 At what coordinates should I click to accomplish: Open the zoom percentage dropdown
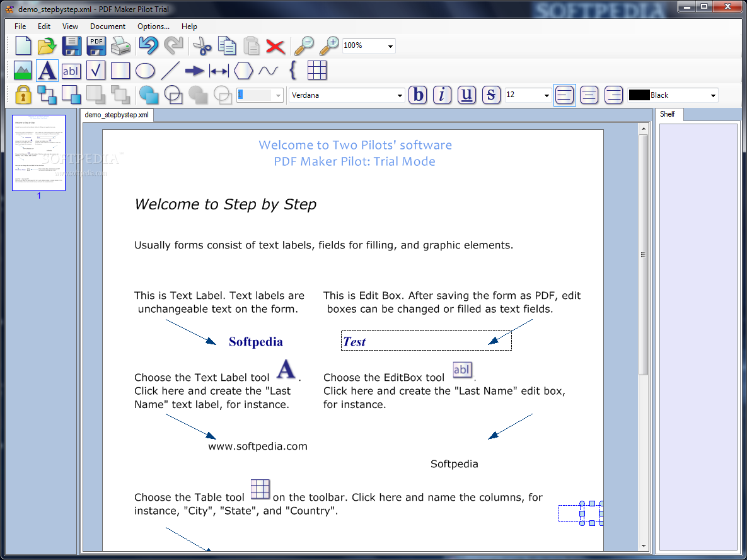[390, 46]
